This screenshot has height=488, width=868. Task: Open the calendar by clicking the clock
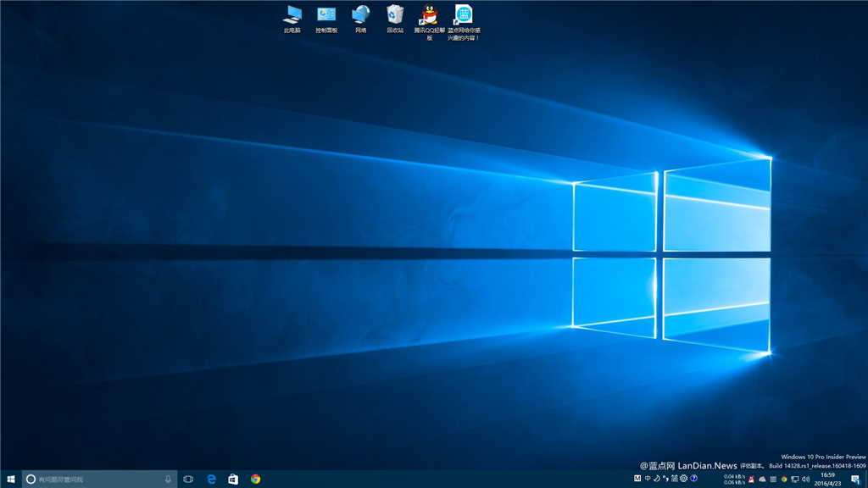click(x=826, y=480)
